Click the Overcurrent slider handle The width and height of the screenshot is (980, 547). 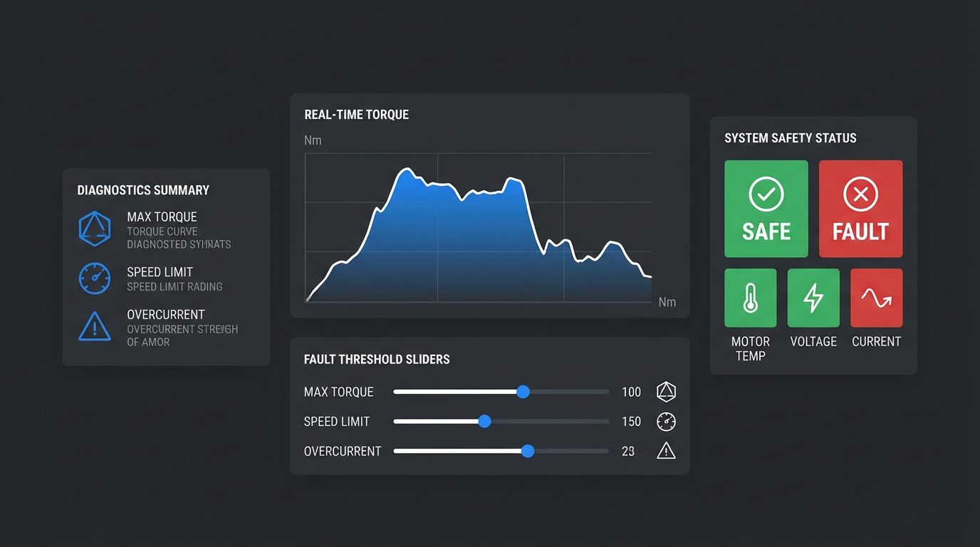(x=527, y=451)
